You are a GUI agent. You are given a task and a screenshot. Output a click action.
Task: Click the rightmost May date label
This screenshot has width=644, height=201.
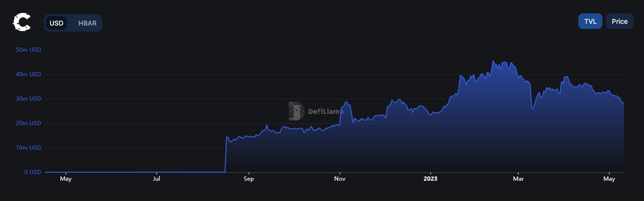pyautogui.click(x=609, y=178)
